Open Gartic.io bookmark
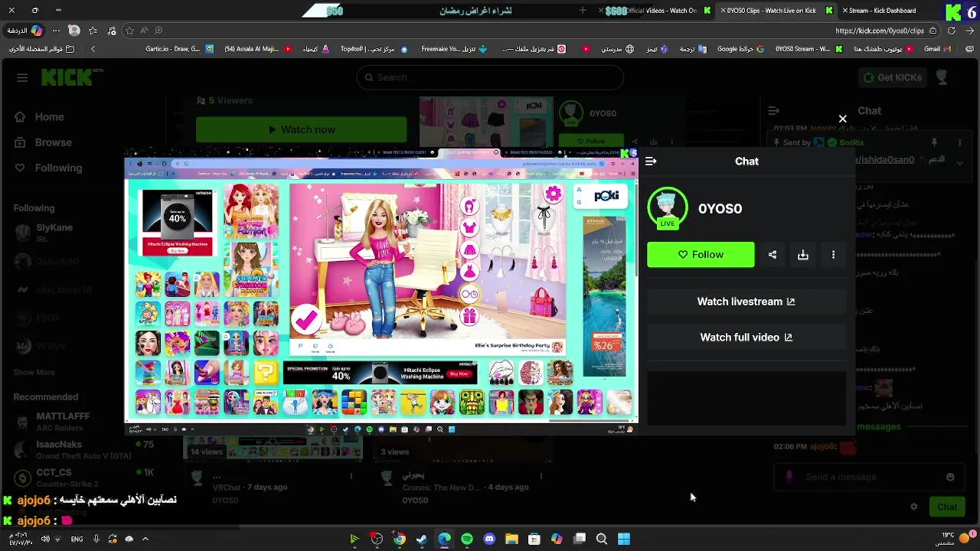 (x=178, y=49)
